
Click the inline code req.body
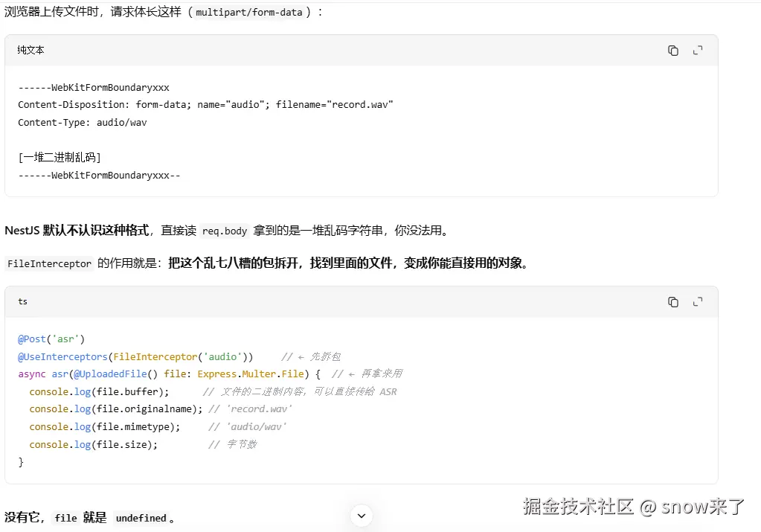tap(224, 231)
